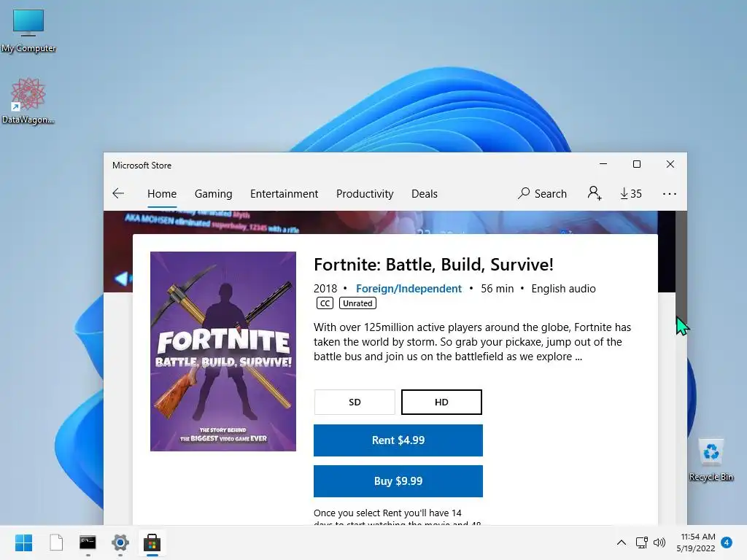Image resolution: width=747 pixels, height=560 pixels.
Task: Select the HD quality option
Action: tap(441, 402)
